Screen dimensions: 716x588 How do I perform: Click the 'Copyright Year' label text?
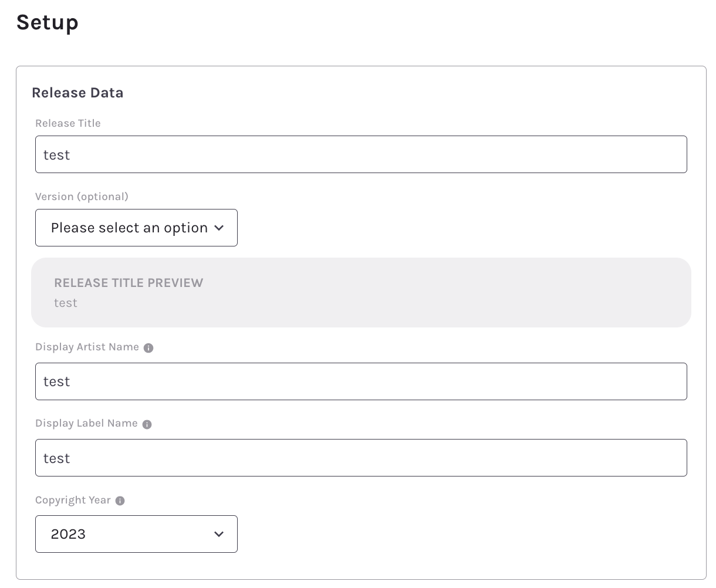(73, 500)
